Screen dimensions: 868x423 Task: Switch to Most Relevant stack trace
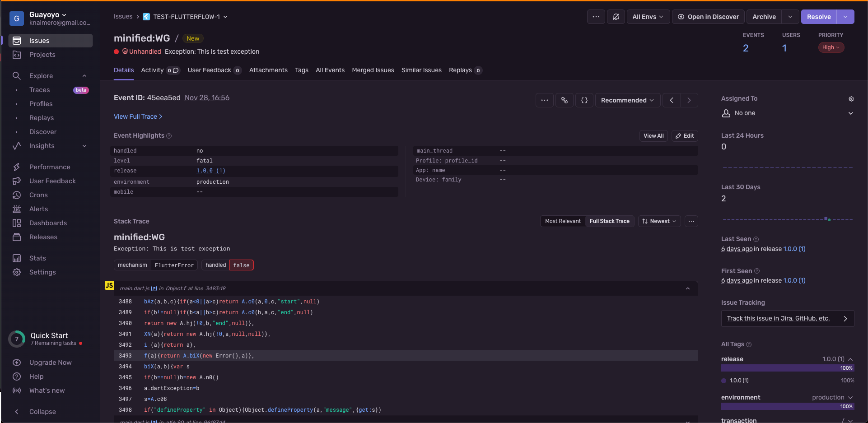[x=563, y=221]
